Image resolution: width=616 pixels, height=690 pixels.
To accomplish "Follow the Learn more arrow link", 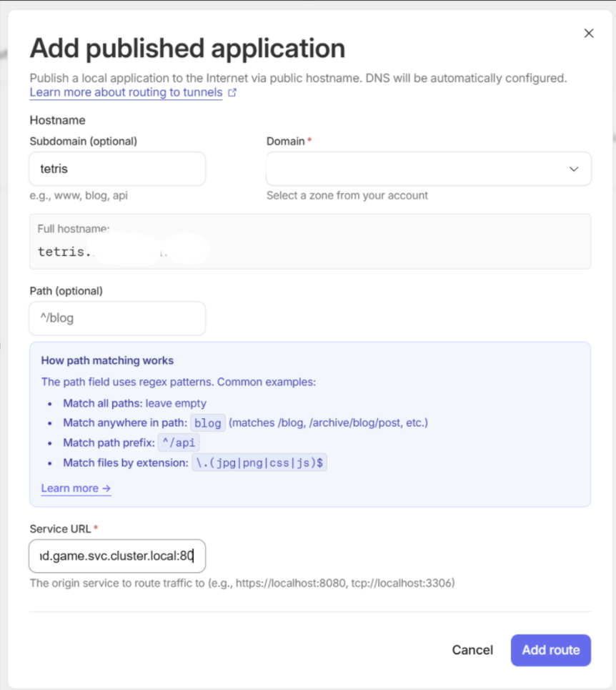I will click(x=76, y=488).
